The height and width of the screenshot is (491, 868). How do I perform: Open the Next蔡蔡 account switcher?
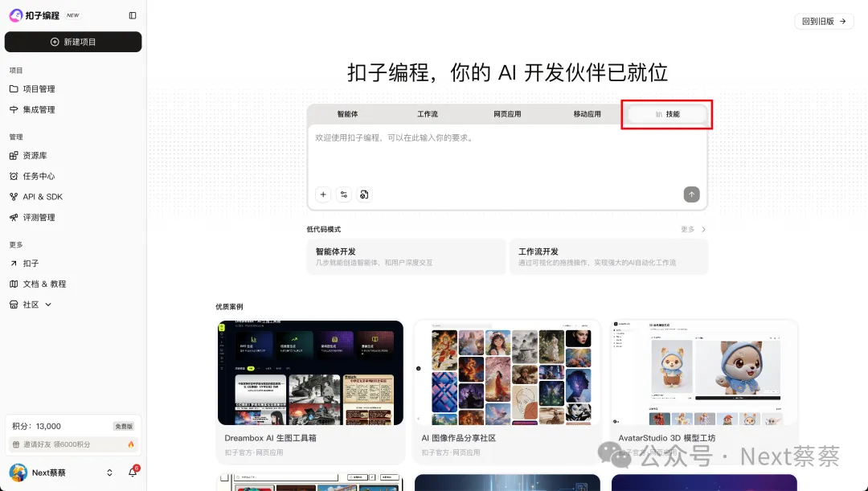[109, 473]
